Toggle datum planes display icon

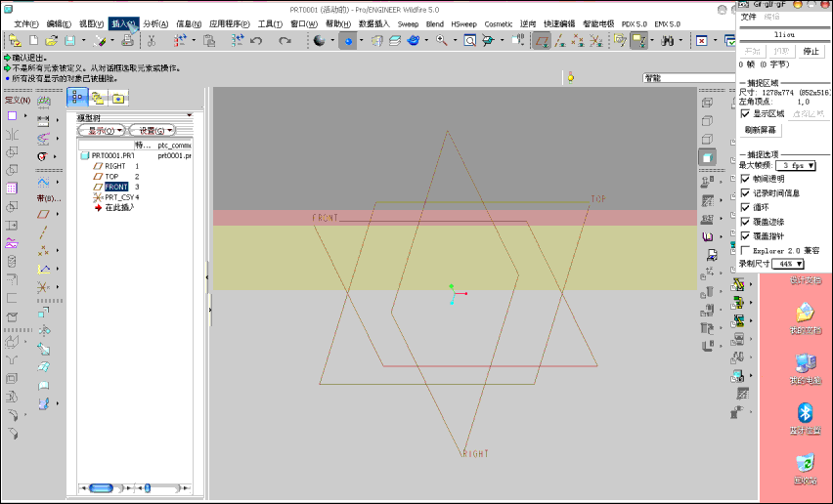(x=542, y=40)
